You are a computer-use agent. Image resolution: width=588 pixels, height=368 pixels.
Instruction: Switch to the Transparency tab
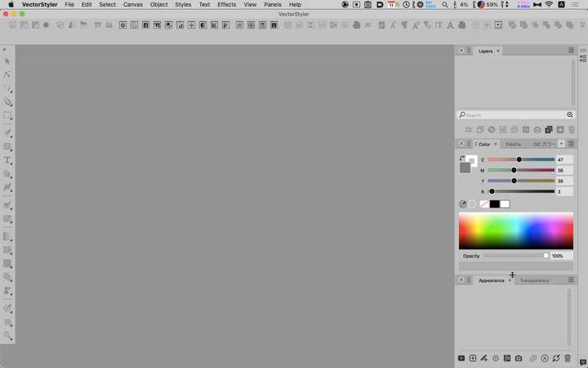tap(534, 280)
